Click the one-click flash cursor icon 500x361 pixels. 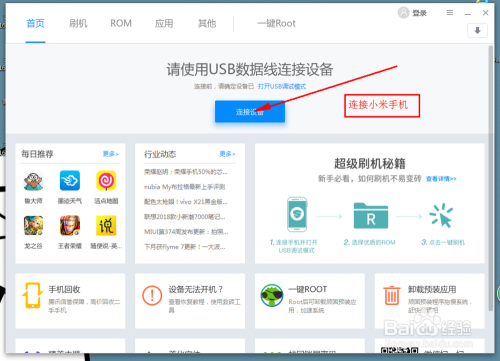441,215
